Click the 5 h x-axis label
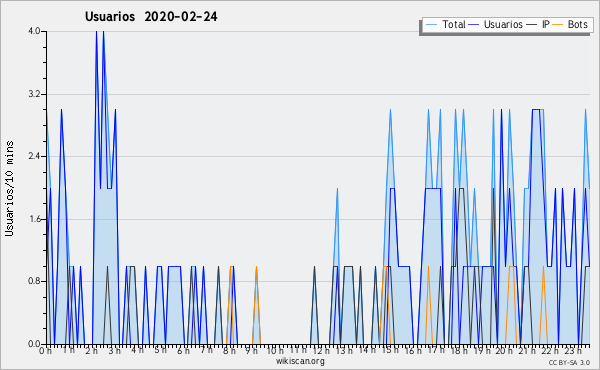Viewport: 600px width, 370px height. pyautogui.click(x=160, y=350)
